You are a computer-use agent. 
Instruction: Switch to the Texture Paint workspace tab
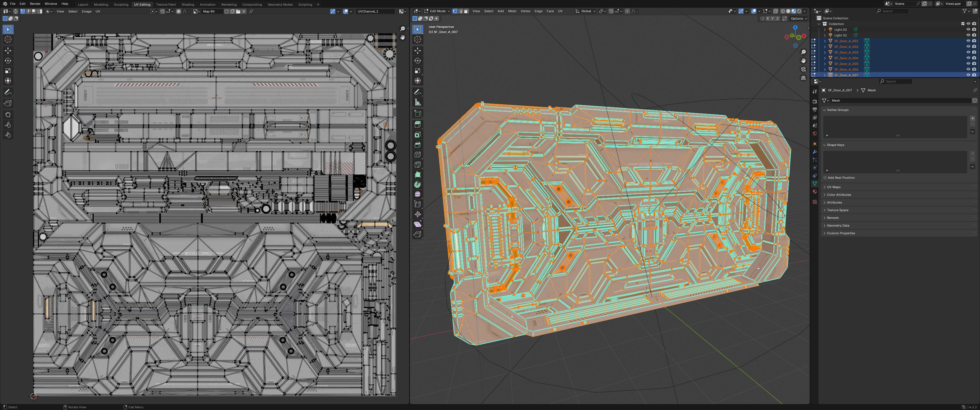pyautogui.click(x=166, y=4)
